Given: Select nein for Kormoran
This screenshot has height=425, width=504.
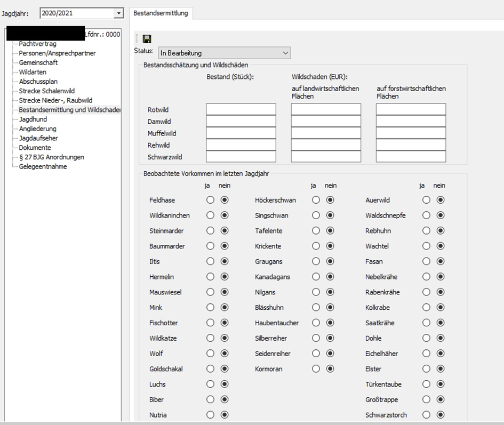Looking at the screenshot, I should click(x=331, y=368).
